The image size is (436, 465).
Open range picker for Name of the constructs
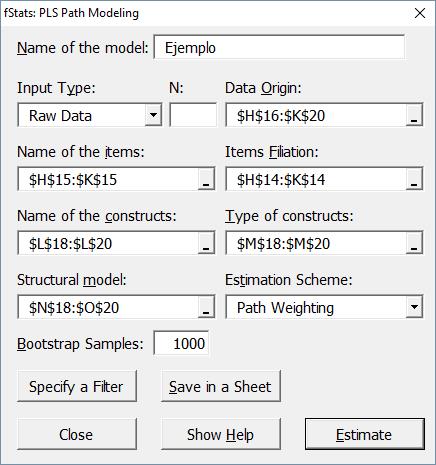click(x=206, y=243)
